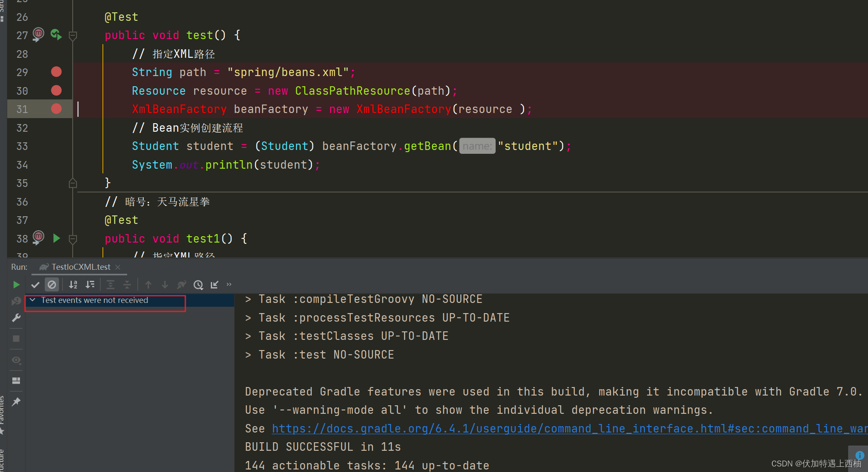The width and height of the screenshot is (868, 472).
Task: Restore layout icon in run panel
Action: click(x=16, y=381)
